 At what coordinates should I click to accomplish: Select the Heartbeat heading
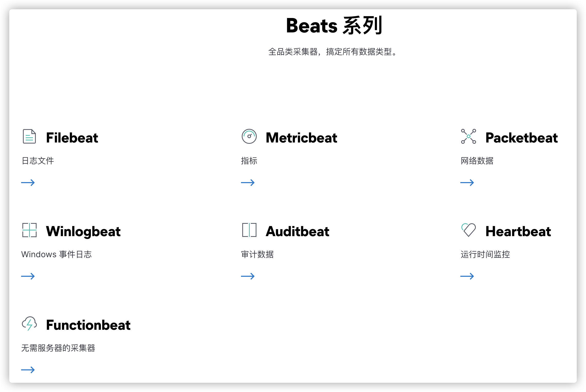pyautogui.click(x=518, y=231)
